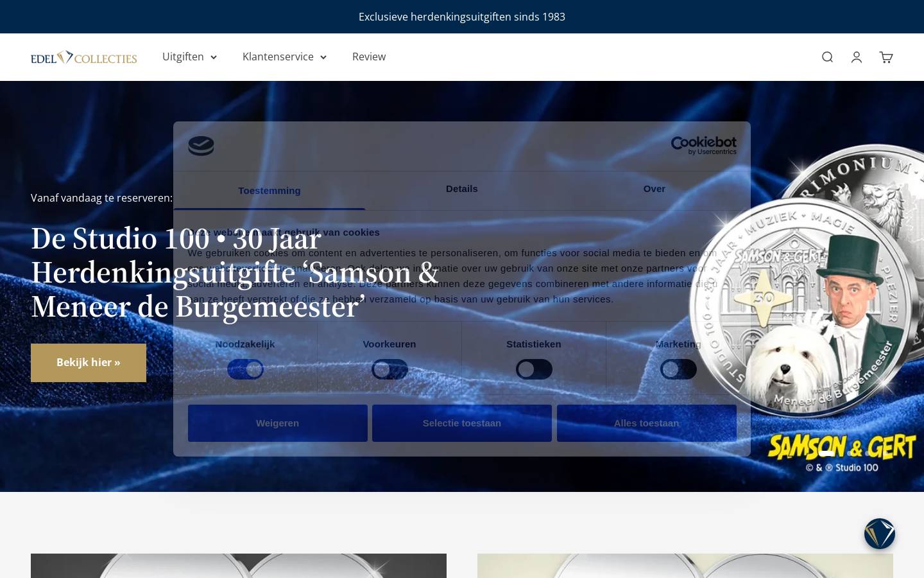Screen dimensions: 924x578
Task: Click Alles toestaan button
Action: 647,423
